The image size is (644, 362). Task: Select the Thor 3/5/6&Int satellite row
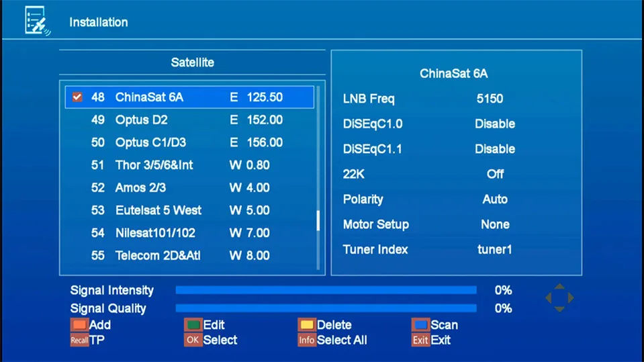pyautogui.click(x=190, y=165)
